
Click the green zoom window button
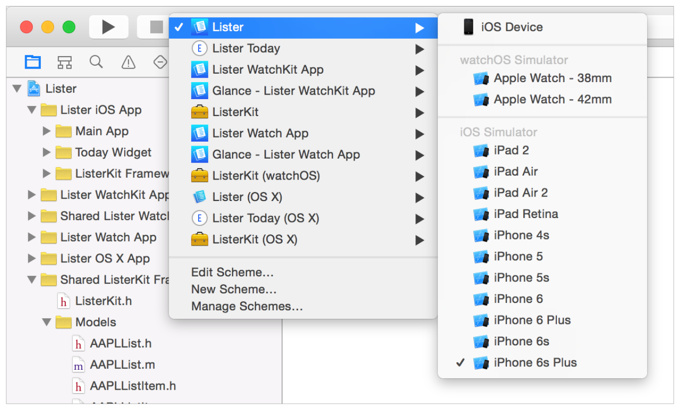coord(69,27)
